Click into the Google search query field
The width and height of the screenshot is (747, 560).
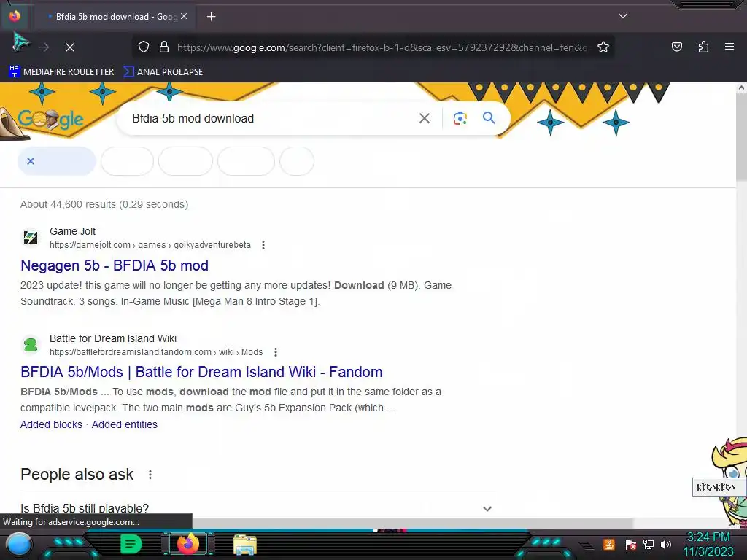point(271,118)
